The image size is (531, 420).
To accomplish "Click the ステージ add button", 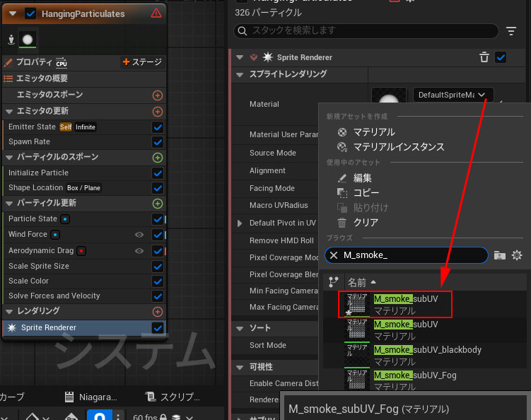I will pos(142,62).
